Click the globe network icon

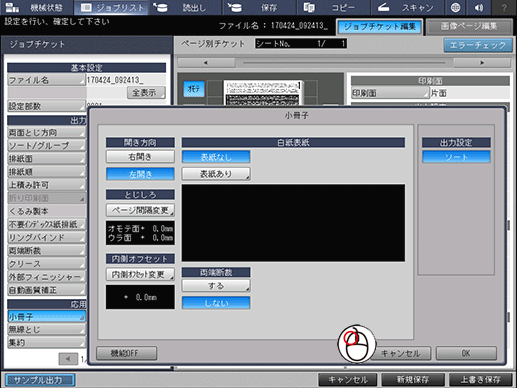point(455,7)
